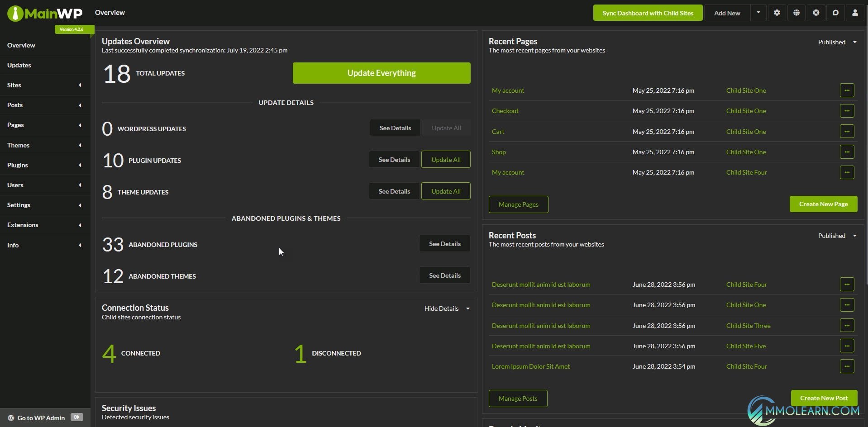This screenshot has height=427, width=868.
Task: Update All themes
Action: tap(446, 191)
